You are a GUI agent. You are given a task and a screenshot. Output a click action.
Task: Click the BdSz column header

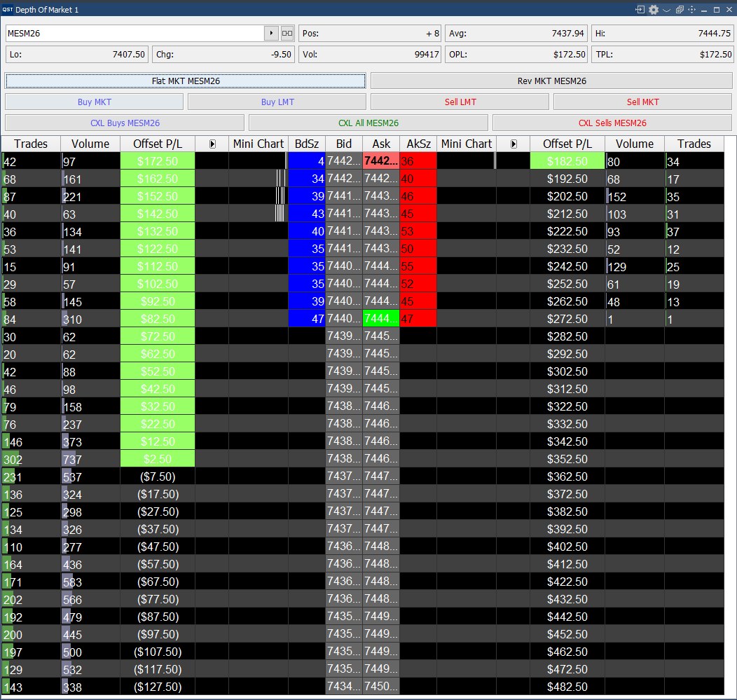click(x=306, y=144)
